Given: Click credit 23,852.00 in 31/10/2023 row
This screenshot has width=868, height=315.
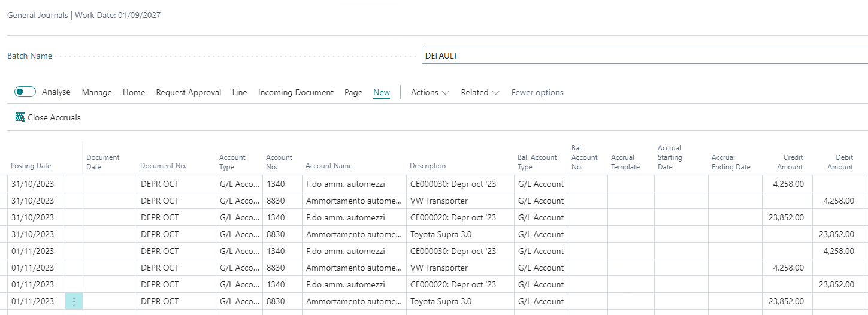Looking at the screenshot, I should pos(786,217).
